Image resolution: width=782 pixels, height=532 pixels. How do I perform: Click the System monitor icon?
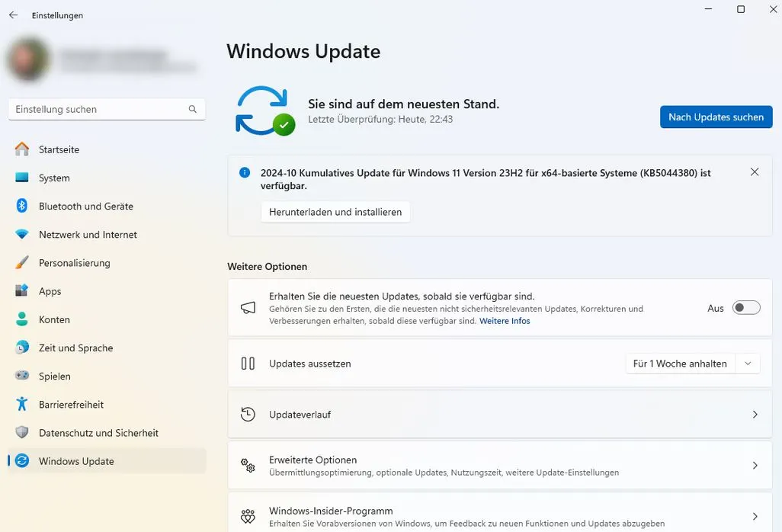pyautogui.click(x=22, y=178)
